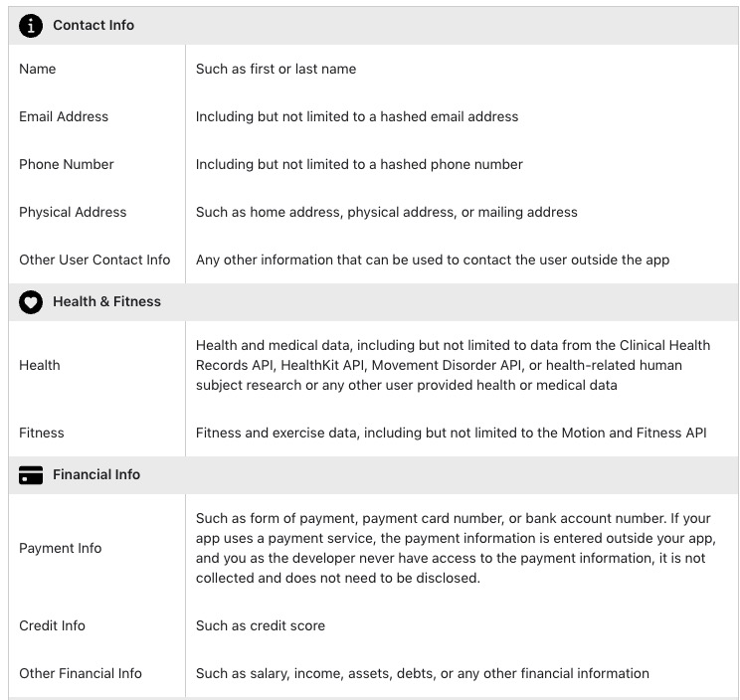The height and width of the screenshot is (700, 740).
Task: Select the Financial Info section header
Action: pyautogui.click(x=96, y=475)
